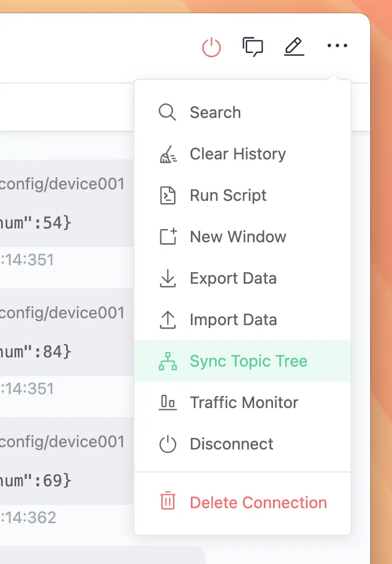Select the Run Script option
This screenshot has height=564, width=392.
tap(228, 195)
